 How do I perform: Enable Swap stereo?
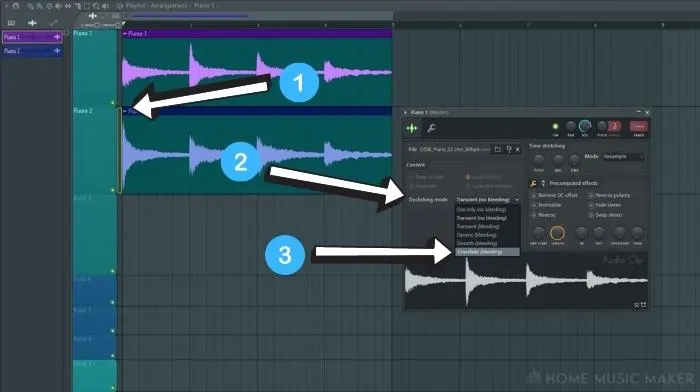point(605,215)
